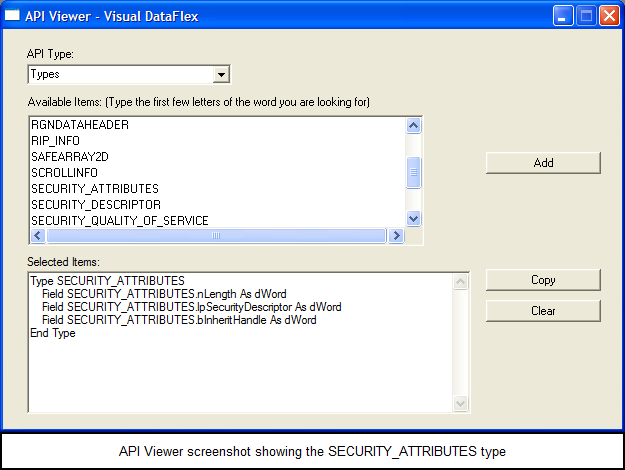Open the API Type dropdown arrow

tap(222, 74)
